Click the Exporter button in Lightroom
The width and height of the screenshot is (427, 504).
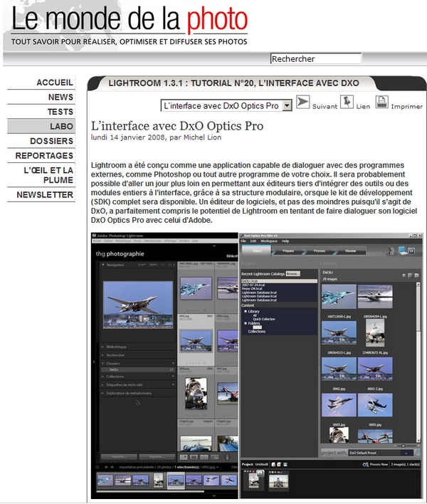(x=157, y=457)
